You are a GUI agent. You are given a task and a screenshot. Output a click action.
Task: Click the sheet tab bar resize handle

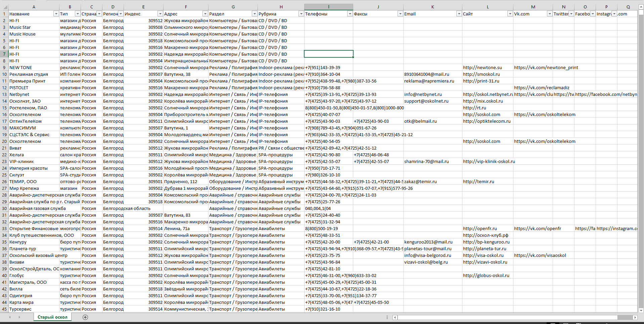point(387,317)
